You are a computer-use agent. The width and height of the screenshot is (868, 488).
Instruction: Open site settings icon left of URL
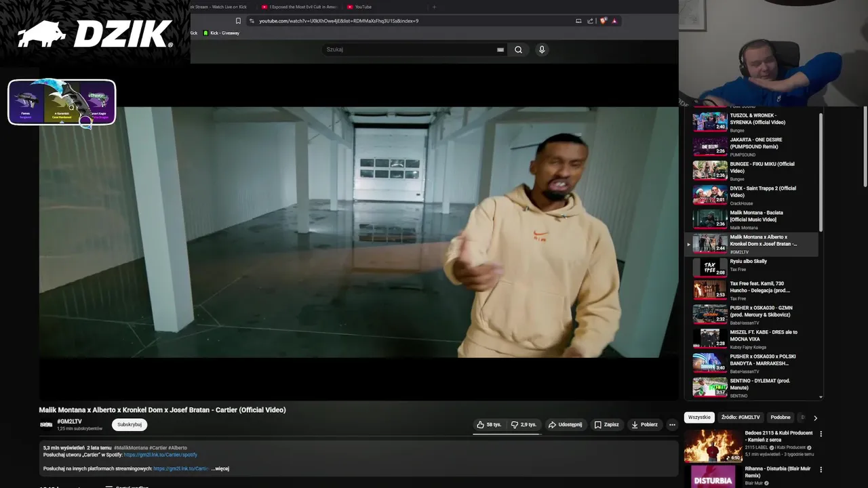[x=252, y=21]
